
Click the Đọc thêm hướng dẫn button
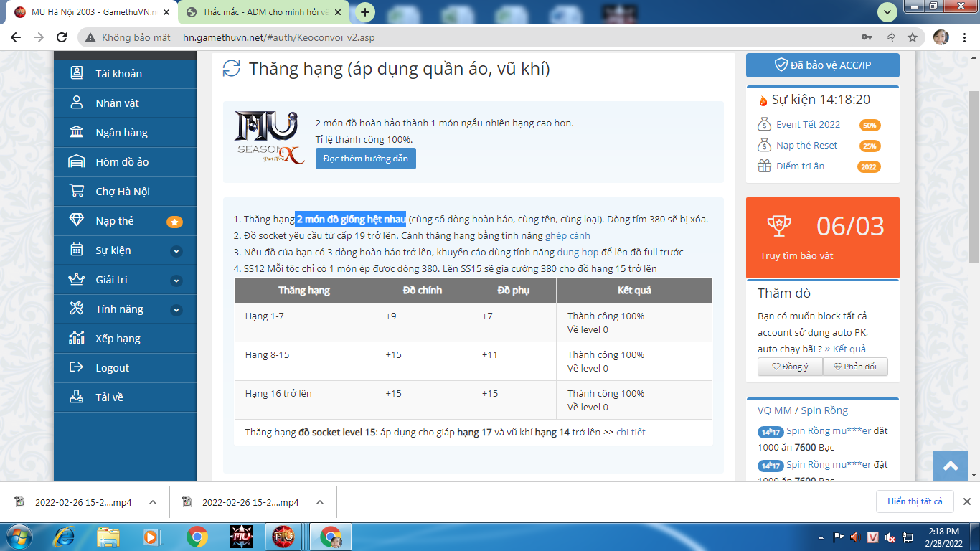365,159
